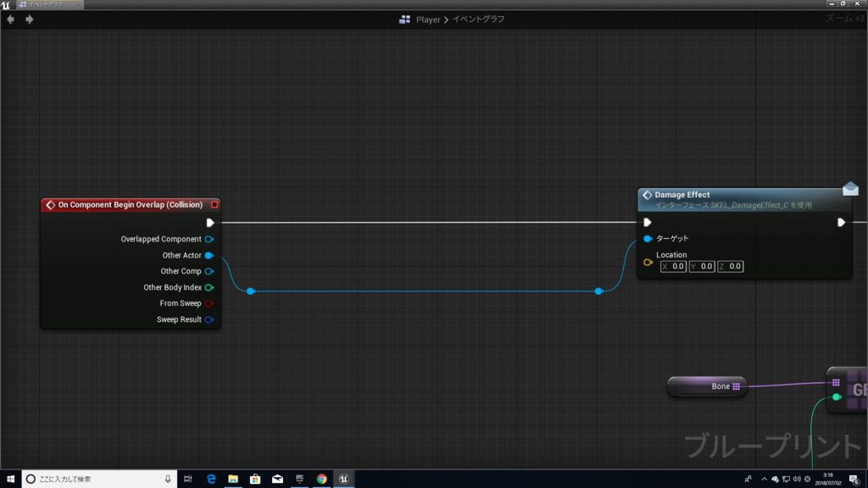This screenshot has height=488, width=868.
Task: Open the notification center icon
Action: pyautogui.click(x=854, y=480)
